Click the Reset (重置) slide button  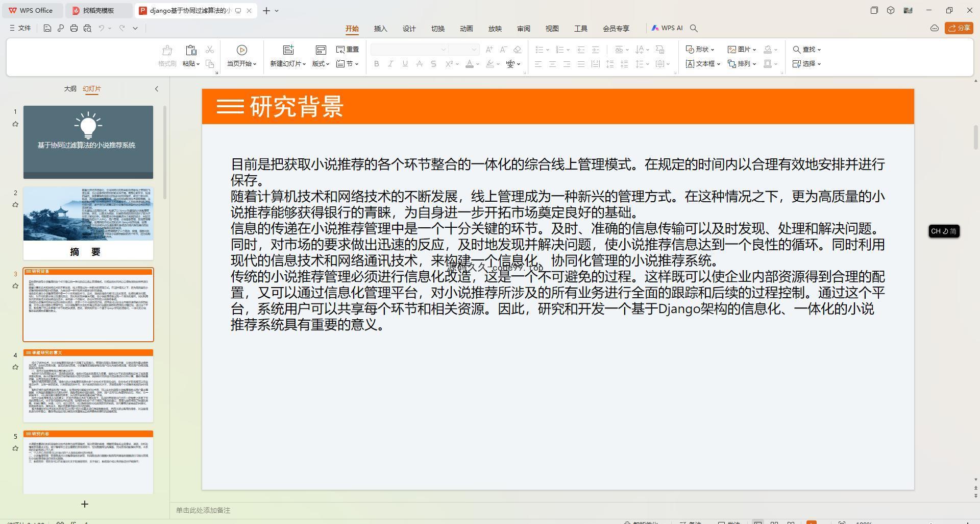tap(348, 50)
